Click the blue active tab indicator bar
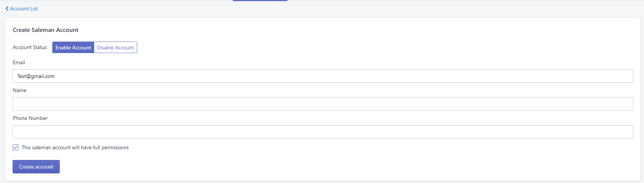This screenshot has height=183, width=644. pos(260,0)
